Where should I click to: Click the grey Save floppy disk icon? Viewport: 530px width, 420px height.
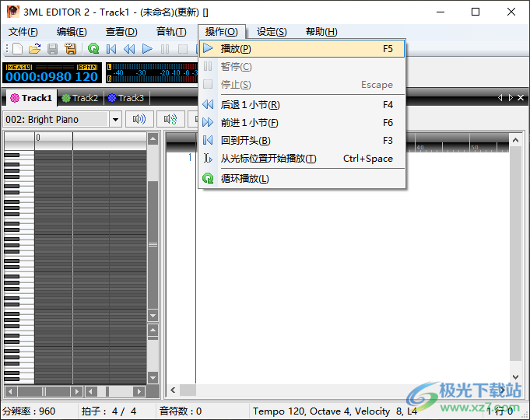[52, 49]
